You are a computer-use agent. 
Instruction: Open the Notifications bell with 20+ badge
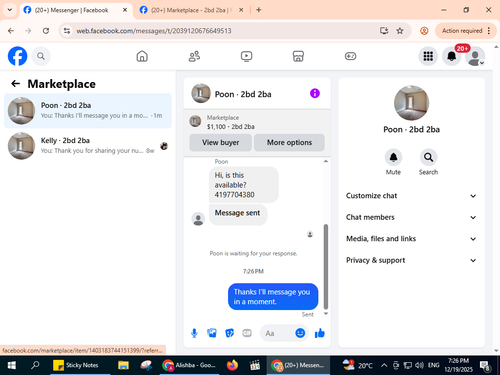click(x=452, y=56)
